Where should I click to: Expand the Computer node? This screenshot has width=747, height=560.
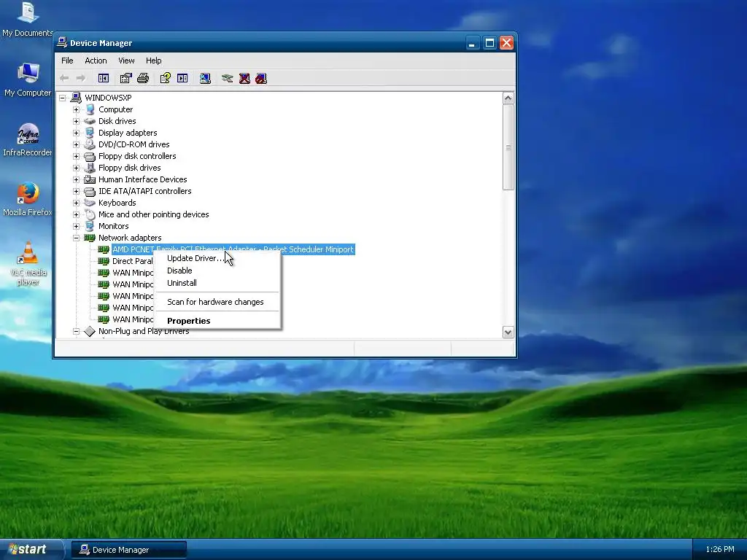pyautogui.click(x=76, y=109)
